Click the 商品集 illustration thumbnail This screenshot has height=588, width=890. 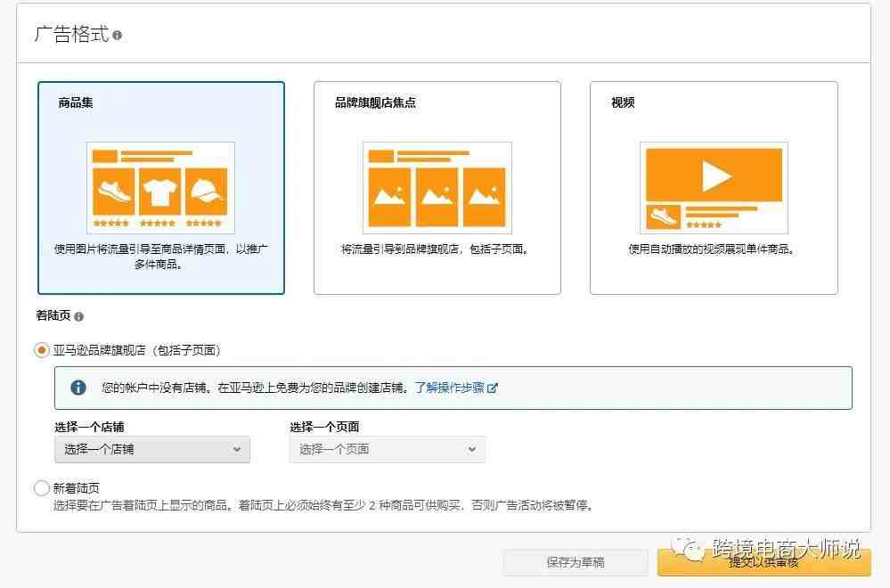point(160,188)
